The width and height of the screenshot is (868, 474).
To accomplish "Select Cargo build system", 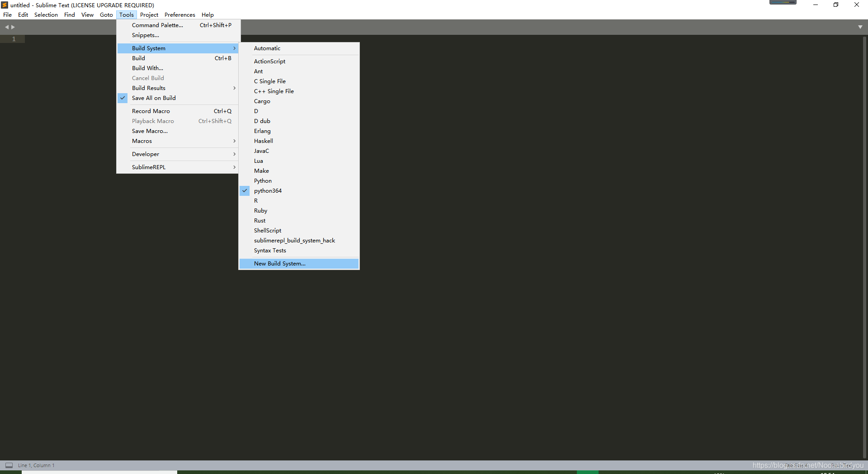I will point(299,101).
